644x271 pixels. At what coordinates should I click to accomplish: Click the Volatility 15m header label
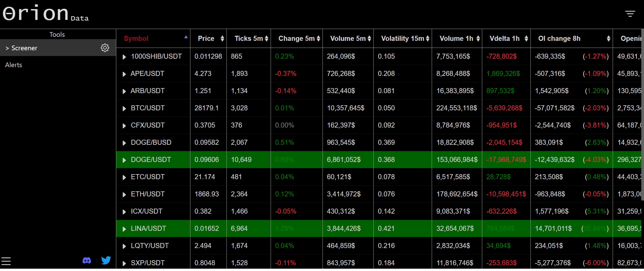(402, 38)
